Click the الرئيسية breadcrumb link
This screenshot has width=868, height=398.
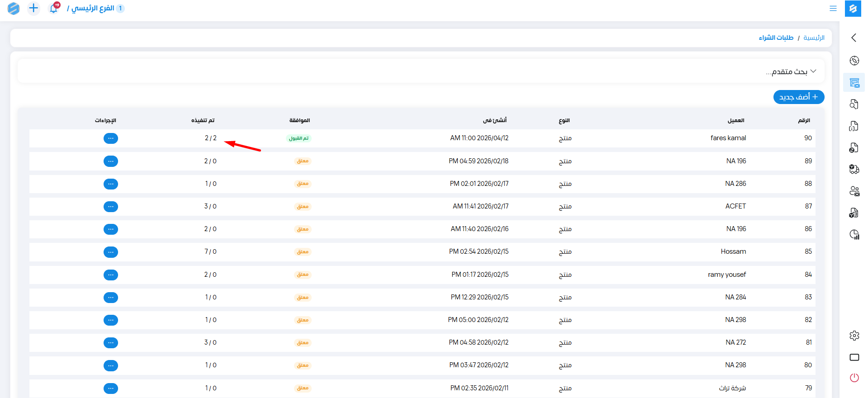(814, 38)
